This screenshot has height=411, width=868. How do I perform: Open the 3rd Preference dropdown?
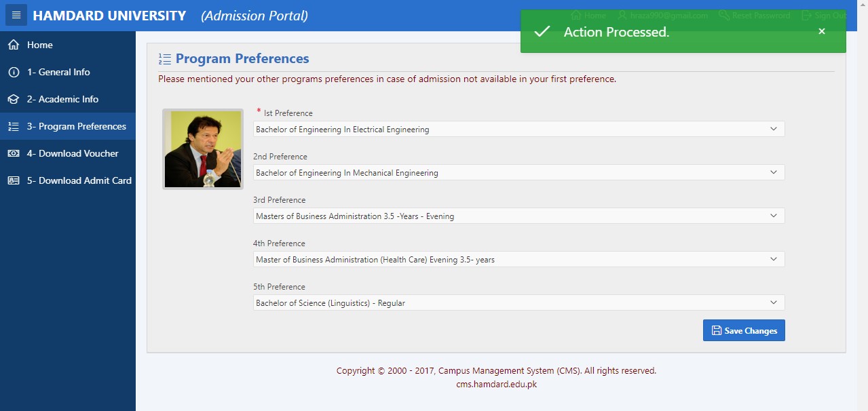(x=518, y=216)
